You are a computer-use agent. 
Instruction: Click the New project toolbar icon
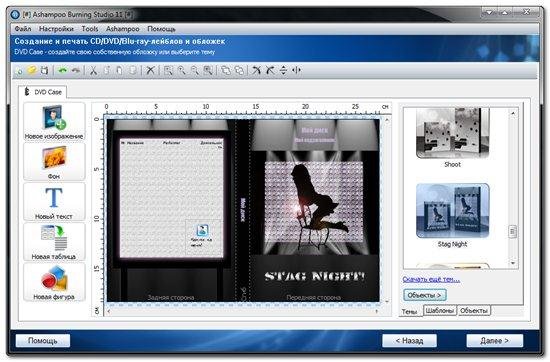click(x=20, y=71)
